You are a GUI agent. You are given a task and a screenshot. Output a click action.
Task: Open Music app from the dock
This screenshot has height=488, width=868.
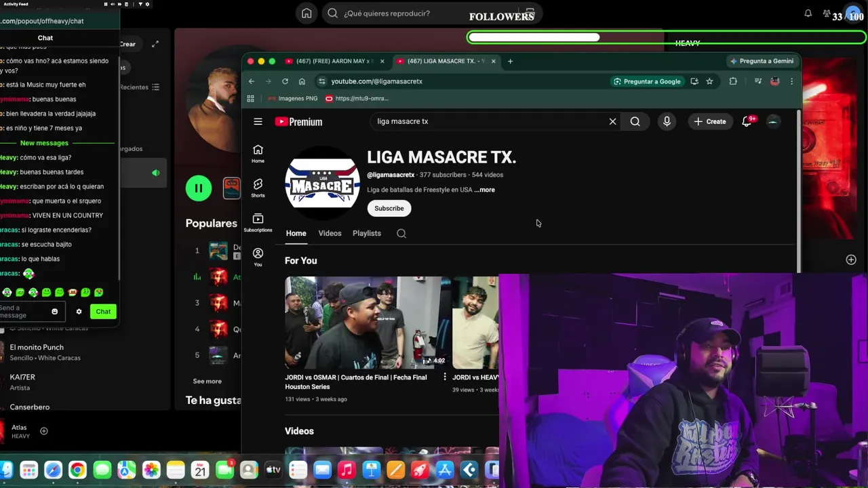(347, 470)
